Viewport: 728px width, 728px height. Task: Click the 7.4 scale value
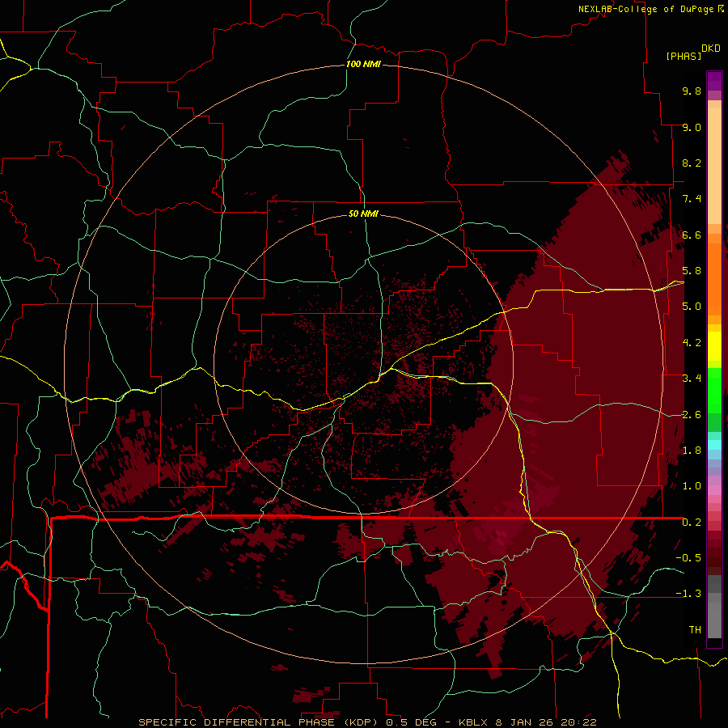(x=692, y=199)
